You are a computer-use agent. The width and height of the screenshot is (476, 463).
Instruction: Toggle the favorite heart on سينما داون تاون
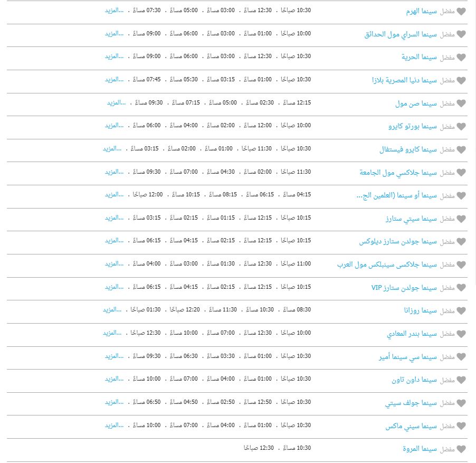point(461,380)
